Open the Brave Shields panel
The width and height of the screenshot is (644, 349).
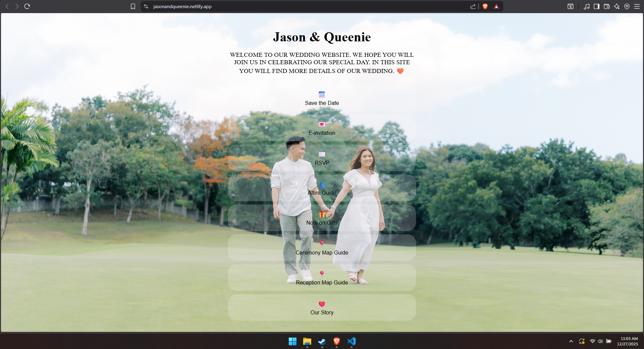click(485, 6)
